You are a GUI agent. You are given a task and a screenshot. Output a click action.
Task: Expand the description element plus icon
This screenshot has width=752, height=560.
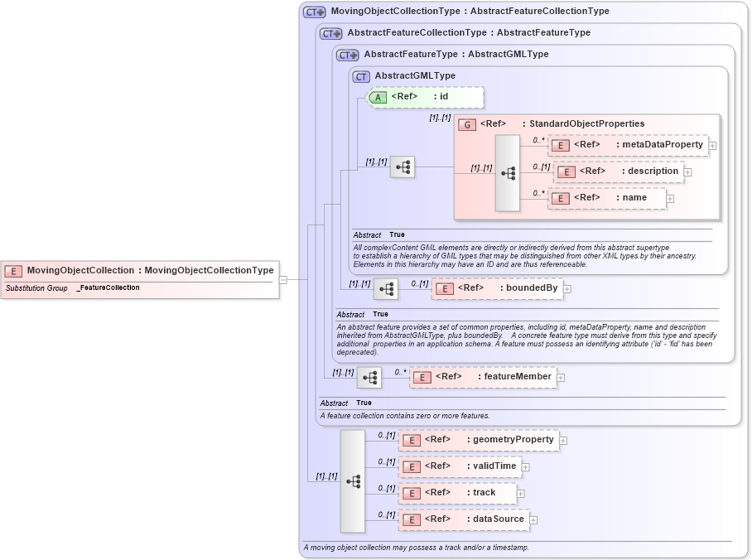(687, 171)
